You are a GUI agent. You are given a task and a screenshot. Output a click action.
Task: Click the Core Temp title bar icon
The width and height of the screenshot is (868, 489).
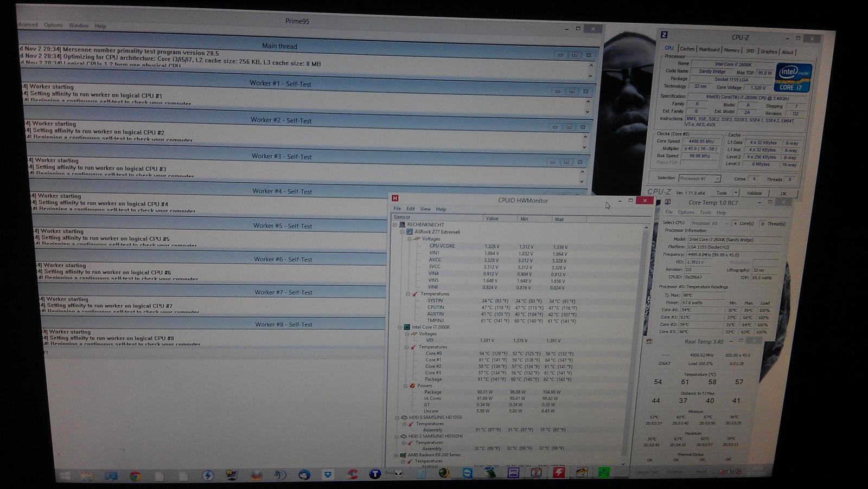668,202
